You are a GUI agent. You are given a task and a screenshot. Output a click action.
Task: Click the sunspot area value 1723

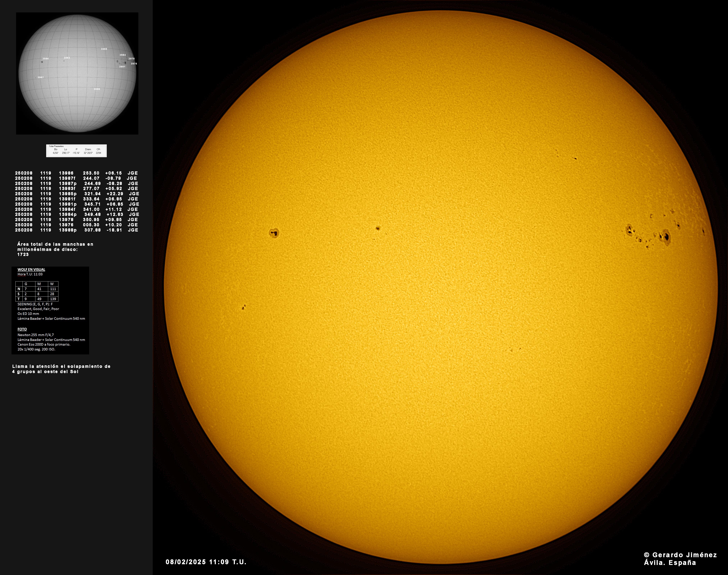(23, 255)
